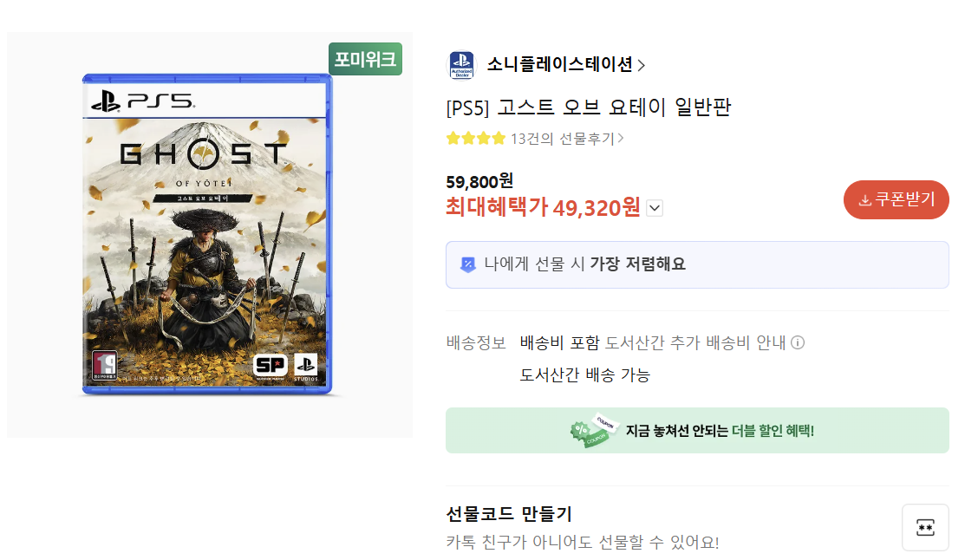
Task: Open the 소니플레이스테이션 brand store link
Action: 559,64
